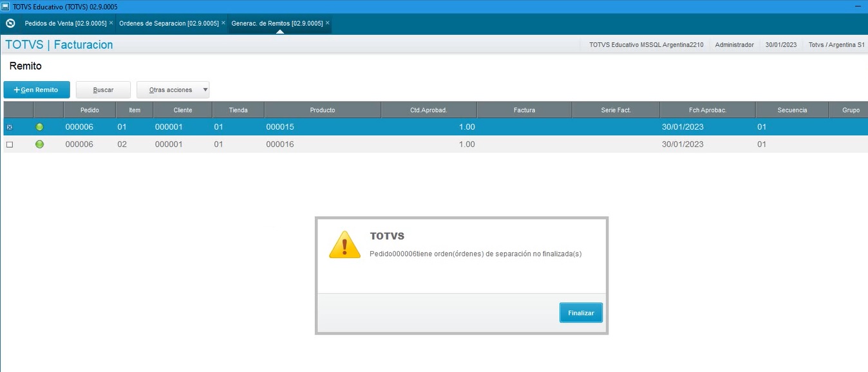Click Finalizar in the warning dialog
Viewport: 868px width, 372px height.
[581, 313]
